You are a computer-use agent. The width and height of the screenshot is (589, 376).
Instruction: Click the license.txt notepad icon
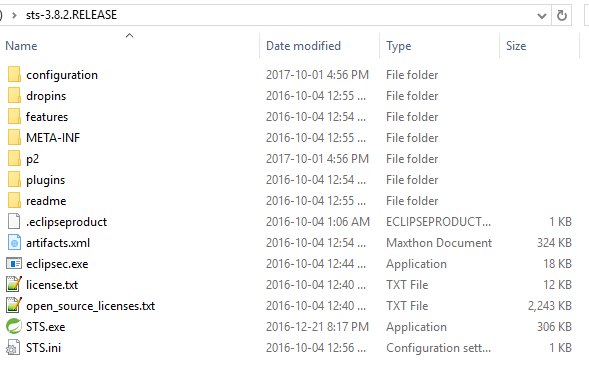(14, 284)
